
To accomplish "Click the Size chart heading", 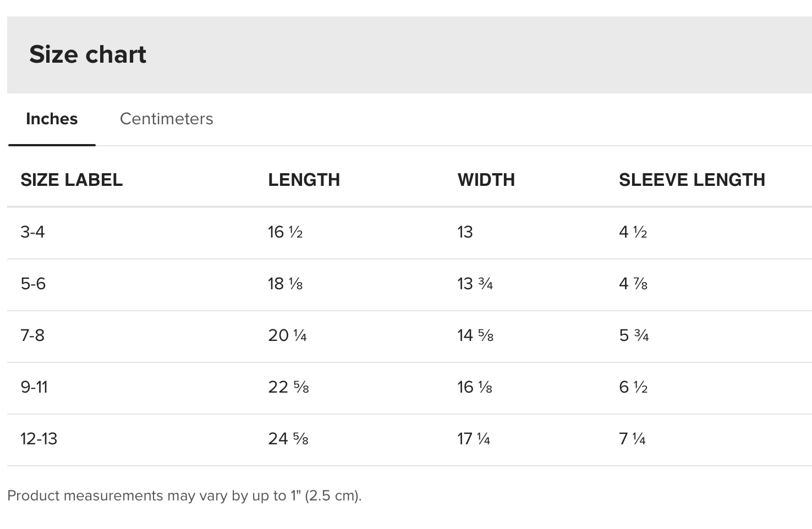I will click(87, 54).
